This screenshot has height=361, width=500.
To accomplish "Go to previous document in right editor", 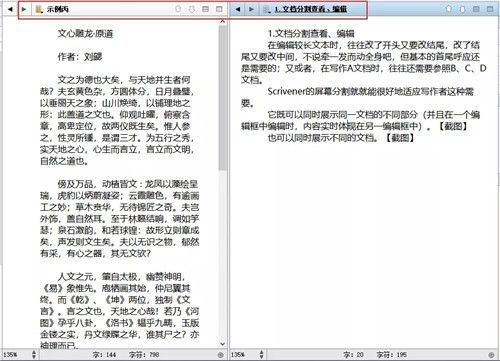I will click(x=449, y=9).
